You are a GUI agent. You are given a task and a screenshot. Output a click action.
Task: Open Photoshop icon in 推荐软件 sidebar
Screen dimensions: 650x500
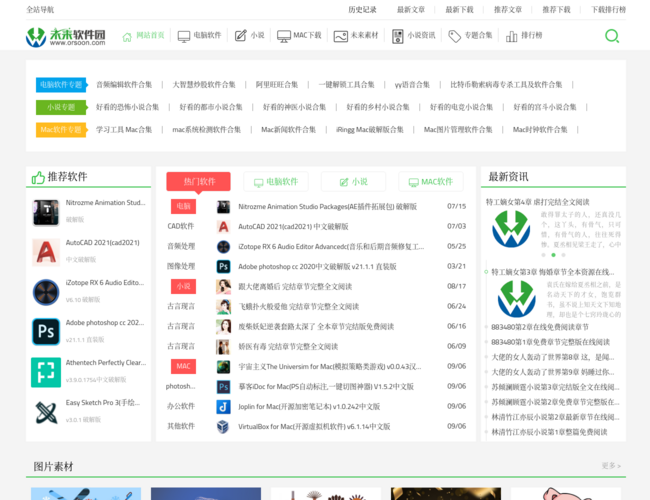46,332
